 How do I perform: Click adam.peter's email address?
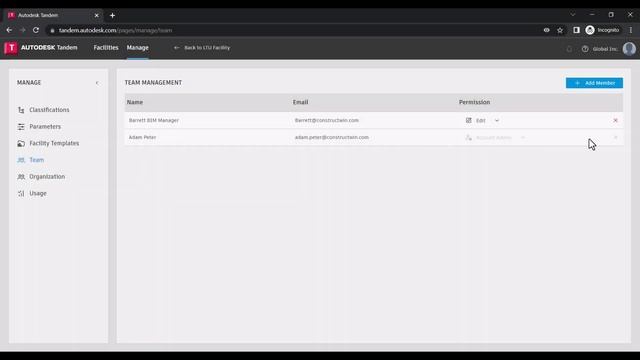[x=331, y=138]
